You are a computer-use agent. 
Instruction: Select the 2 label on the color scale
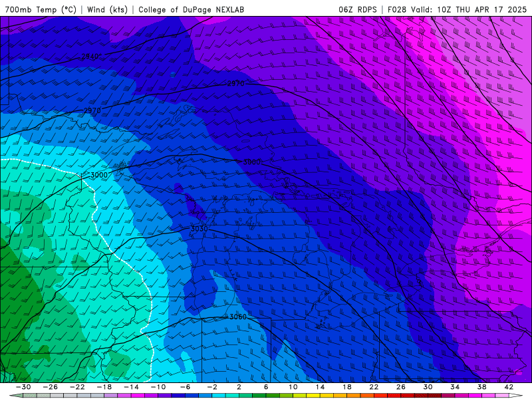point(239,387)
